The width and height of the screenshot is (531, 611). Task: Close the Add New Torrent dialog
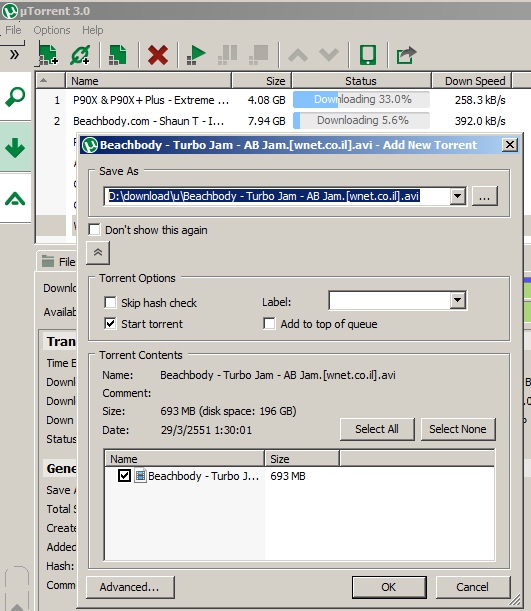click(510, 145)
